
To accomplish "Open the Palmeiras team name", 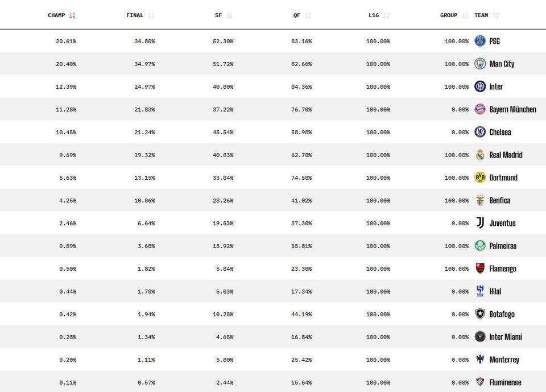I will (x=503, y=246).
